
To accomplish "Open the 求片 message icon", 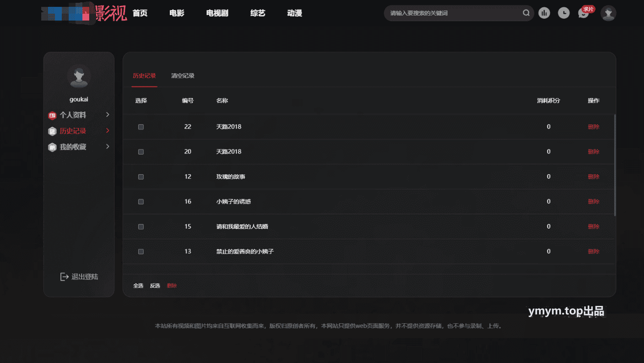I will point(584,13).
